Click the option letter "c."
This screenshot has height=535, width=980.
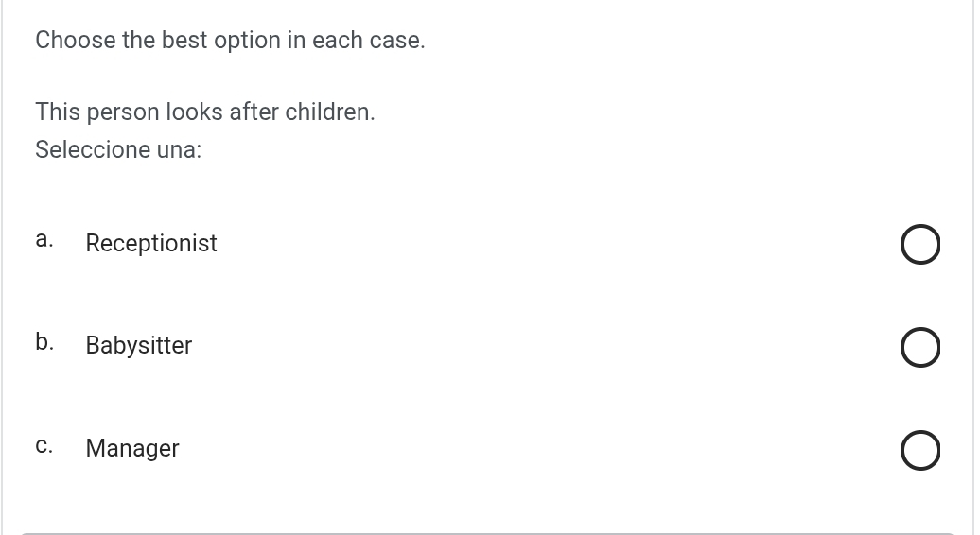pyautogui.click(x=44, y=445)
